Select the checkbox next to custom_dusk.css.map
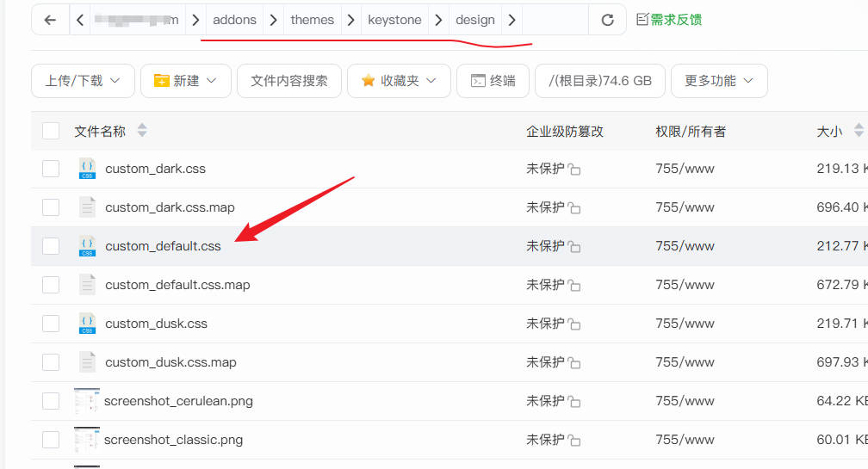 point(51,362)
